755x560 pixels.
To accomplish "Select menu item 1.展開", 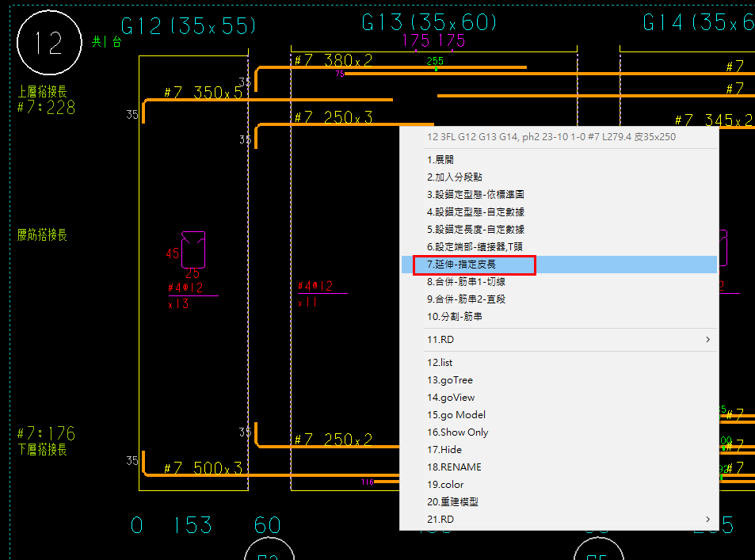I will pos(559,159).
